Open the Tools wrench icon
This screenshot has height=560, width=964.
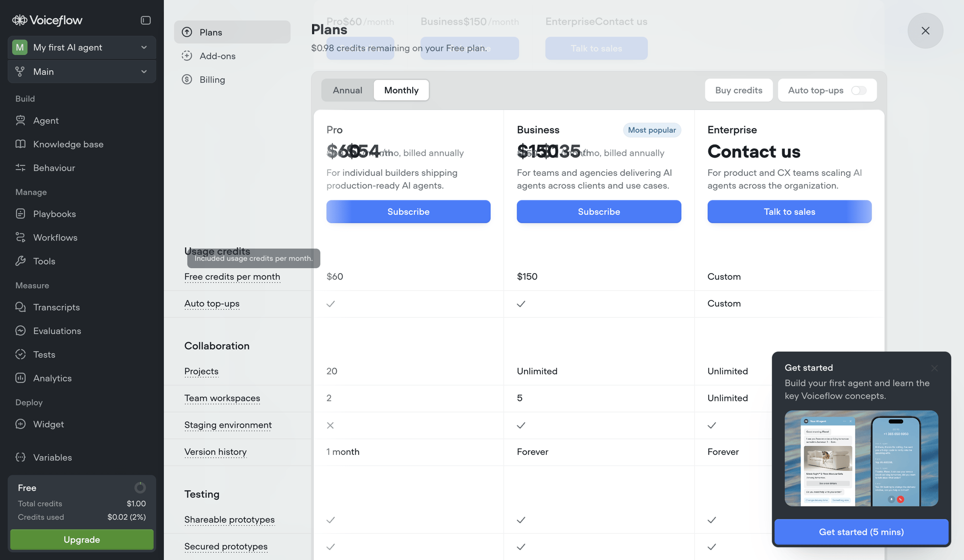click(x=20, y=261)
